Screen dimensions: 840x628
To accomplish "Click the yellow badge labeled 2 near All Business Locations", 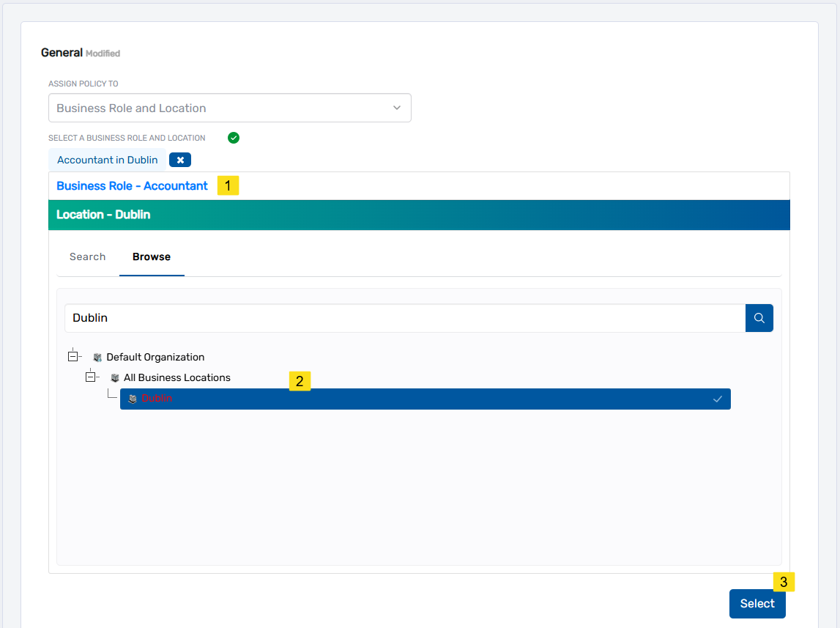I will [x=300, y=381].
